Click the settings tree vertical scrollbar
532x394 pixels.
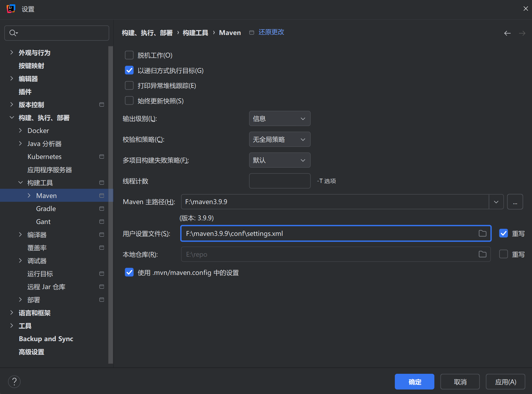[x=110, y=205]
